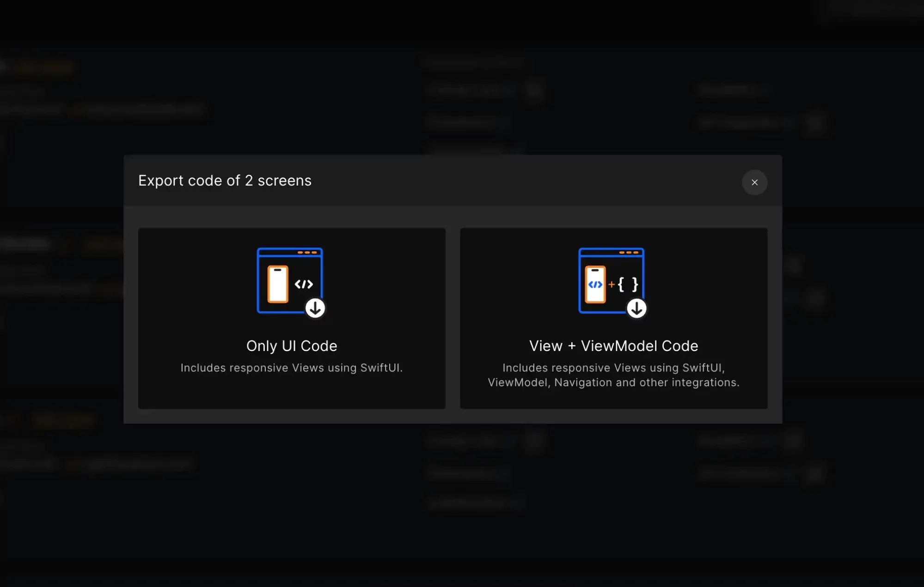Image resolution: width=924 pixels, height=587 pixels.
Task: Select the View + ViewModel Code heading
Action: coord(613,346)
